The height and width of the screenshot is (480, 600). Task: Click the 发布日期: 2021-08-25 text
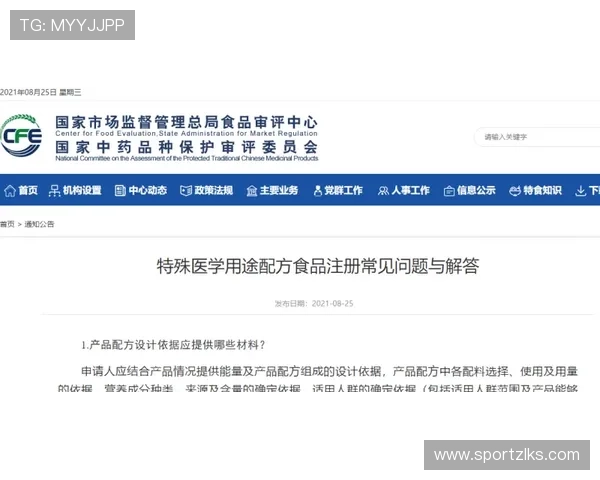click(x=314, y=304)
